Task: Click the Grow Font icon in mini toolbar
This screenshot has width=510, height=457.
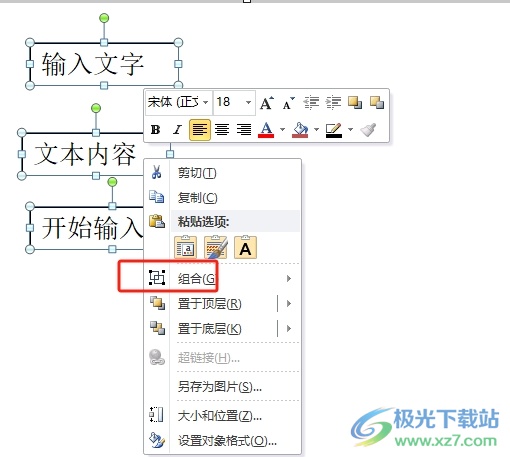Action: click(267, 103)
